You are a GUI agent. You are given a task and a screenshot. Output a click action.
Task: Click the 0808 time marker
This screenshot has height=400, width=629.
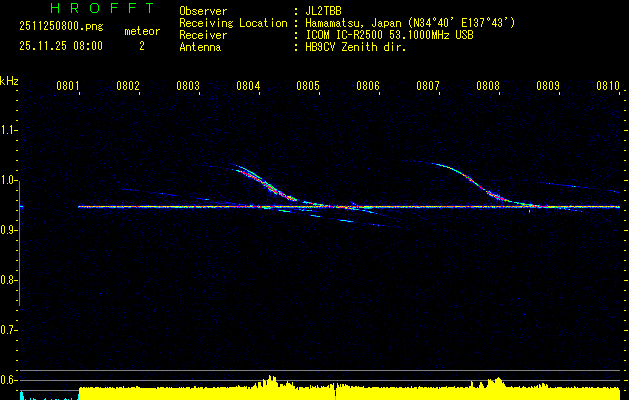tap(488, 87)
